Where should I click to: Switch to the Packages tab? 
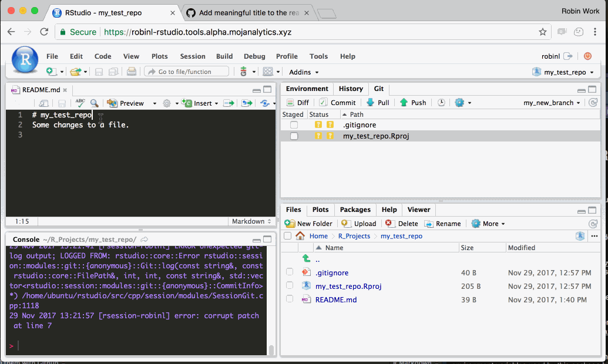(355, 210)
